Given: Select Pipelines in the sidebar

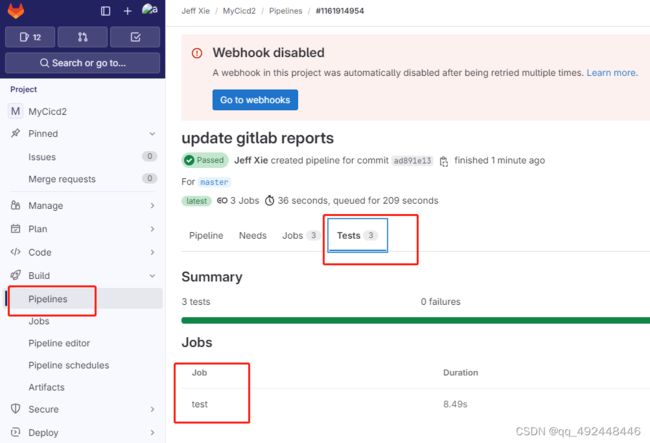Looking at the screenshot, I should point(85,299).
